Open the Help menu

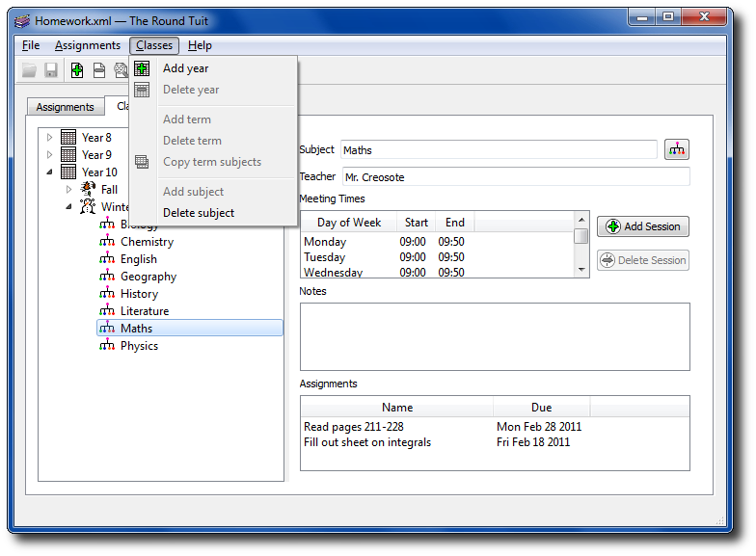(200, 45)
